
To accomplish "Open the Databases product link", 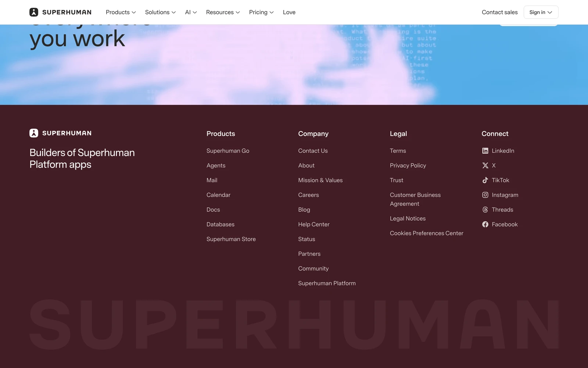I will coord(220,224).
